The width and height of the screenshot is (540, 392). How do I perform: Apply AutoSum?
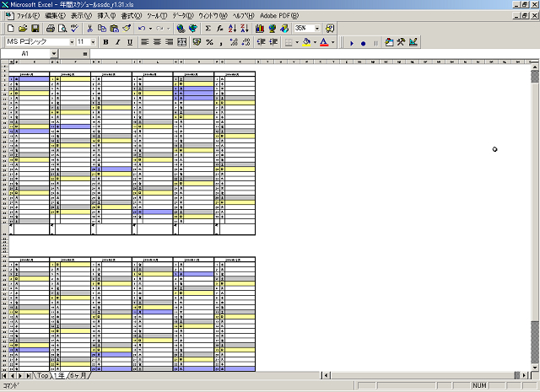[208, 29]
